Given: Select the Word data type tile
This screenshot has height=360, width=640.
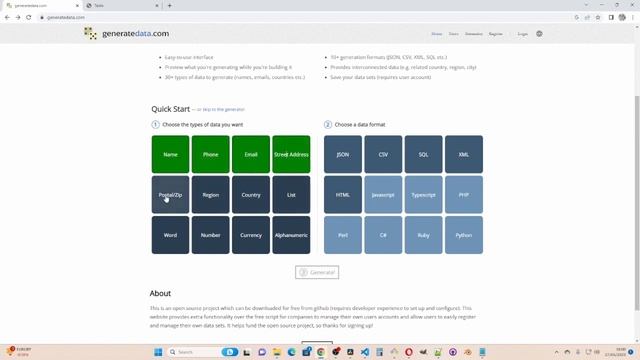Looking at the screenshot, I should point(170,235).
